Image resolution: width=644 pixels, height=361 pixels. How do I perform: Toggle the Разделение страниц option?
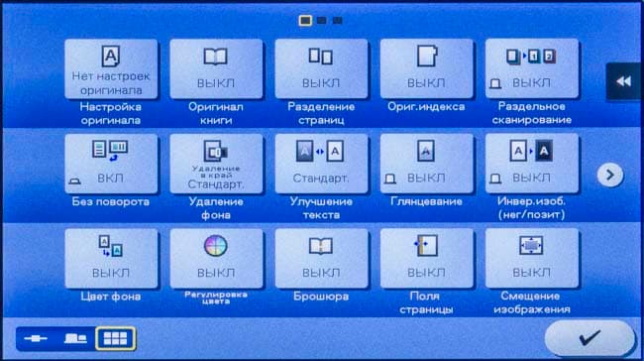click(321, 69)
